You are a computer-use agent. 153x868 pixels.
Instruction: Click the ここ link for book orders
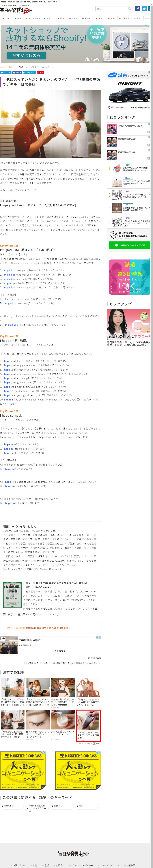68,609
